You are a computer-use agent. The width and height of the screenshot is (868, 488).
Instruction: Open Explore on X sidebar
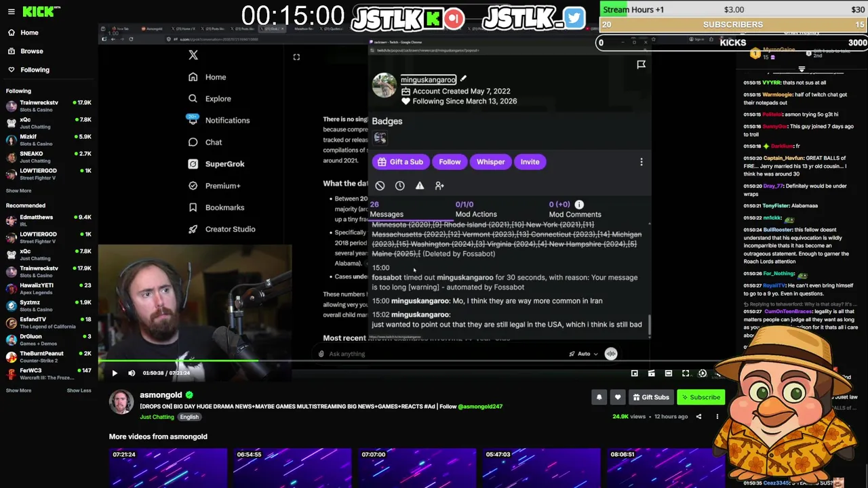[210, 99]
